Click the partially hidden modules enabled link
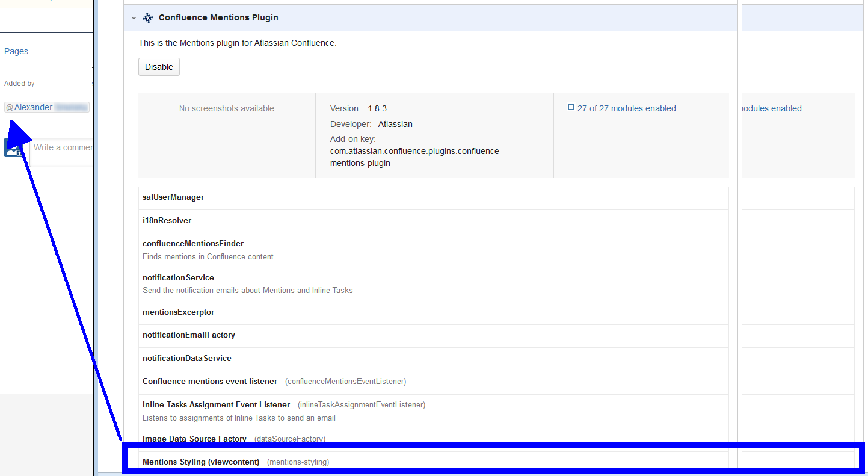This screenshot has height=476, width=868. [x=772, y=108]
